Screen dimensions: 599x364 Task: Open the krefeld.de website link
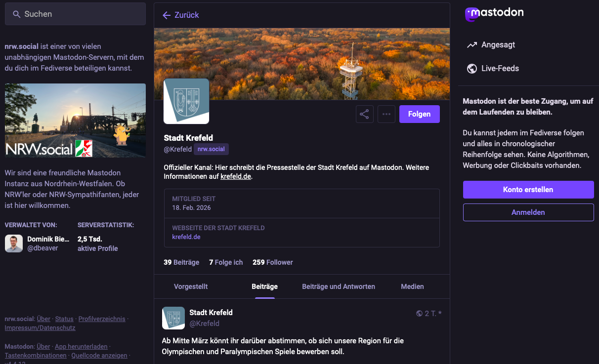[x=187, y=236]
